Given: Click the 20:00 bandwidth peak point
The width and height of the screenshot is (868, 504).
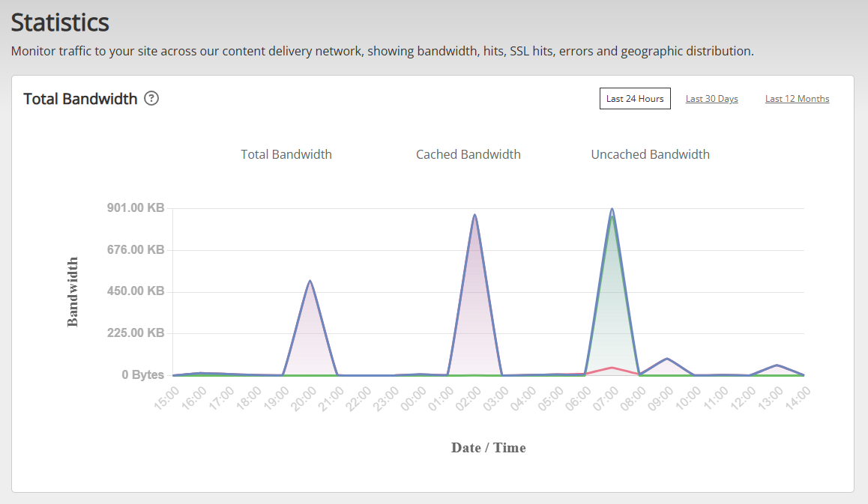Looking at the screenshot, I should click(x=310, y=281).
